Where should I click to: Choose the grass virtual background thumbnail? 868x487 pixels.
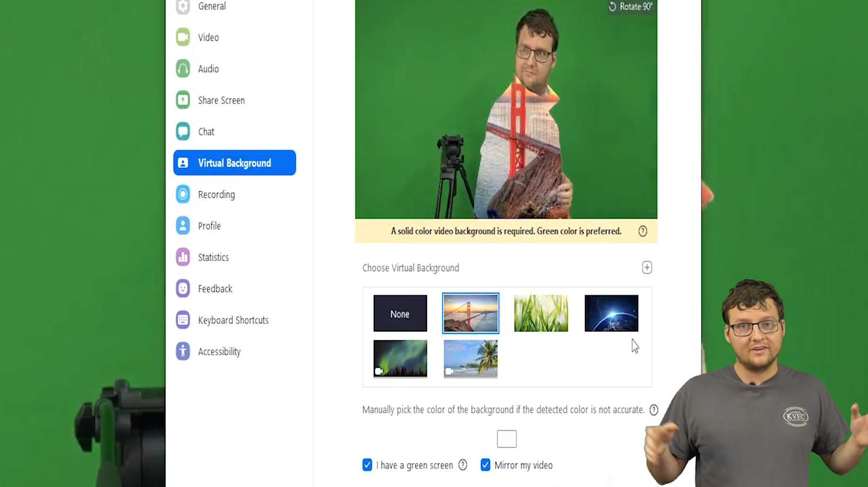pyautogui.click(x=541, y=314)
